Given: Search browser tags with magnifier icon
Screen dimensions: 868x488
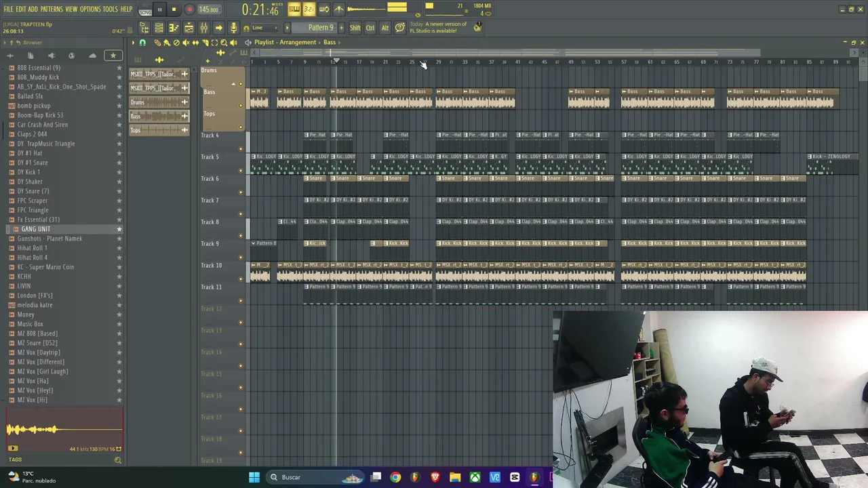Looking at the screenshot, I should (x=118, y=460).
